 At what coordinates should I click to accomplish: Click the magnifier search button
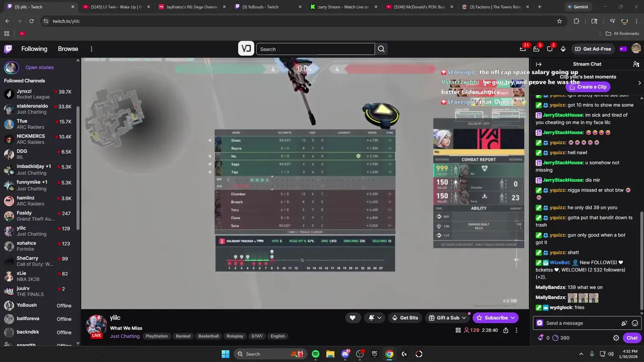click(x=381, y=49)
